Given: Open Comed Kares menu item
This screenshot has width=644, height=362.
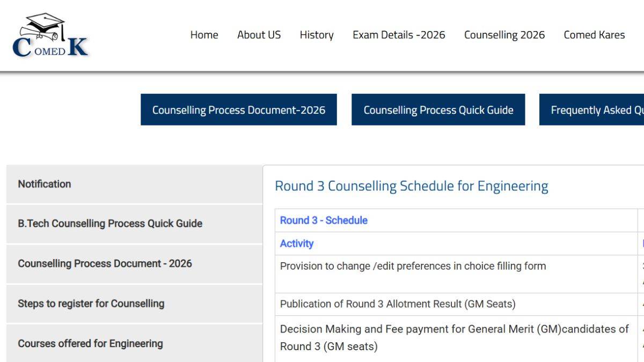Looking at the screenshot, I should 594,35.
